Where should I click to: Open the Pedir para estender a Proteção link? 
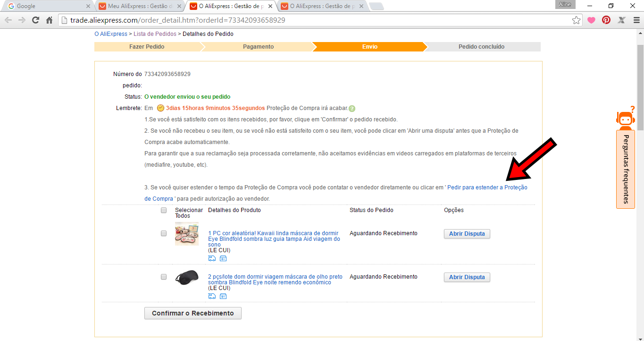(487, 188)
